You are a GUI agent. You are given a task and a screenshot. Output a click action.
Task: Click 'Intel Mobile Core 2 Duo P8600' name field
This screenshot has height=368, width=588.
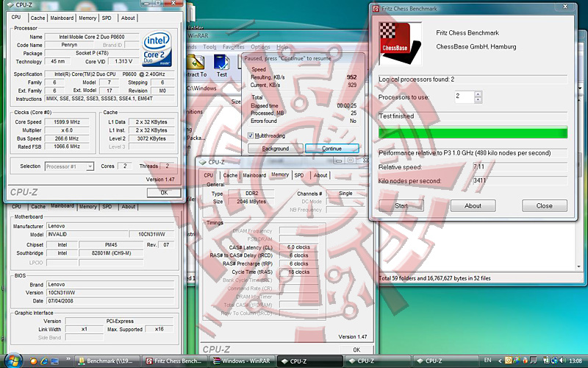[91, 37]
